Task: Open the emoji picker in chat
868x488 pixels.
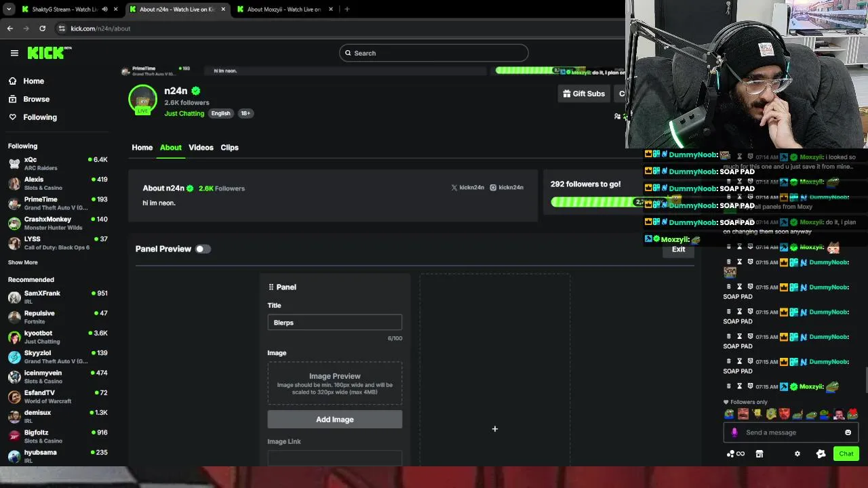Action: pos(848,432)
